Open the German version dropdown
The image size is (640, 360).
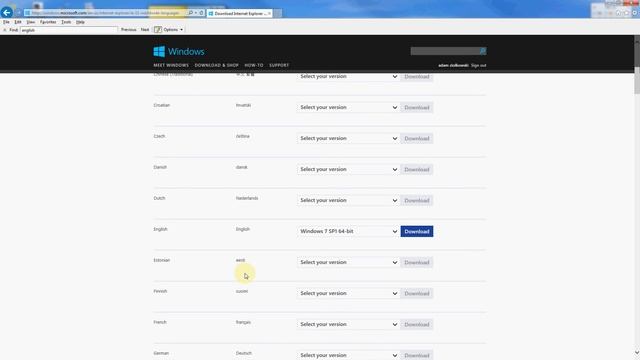pos(348,355)
